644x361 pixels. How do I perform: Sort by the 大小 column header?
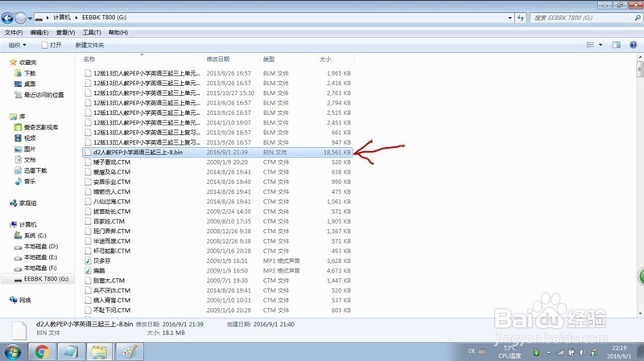coord(335,59)
